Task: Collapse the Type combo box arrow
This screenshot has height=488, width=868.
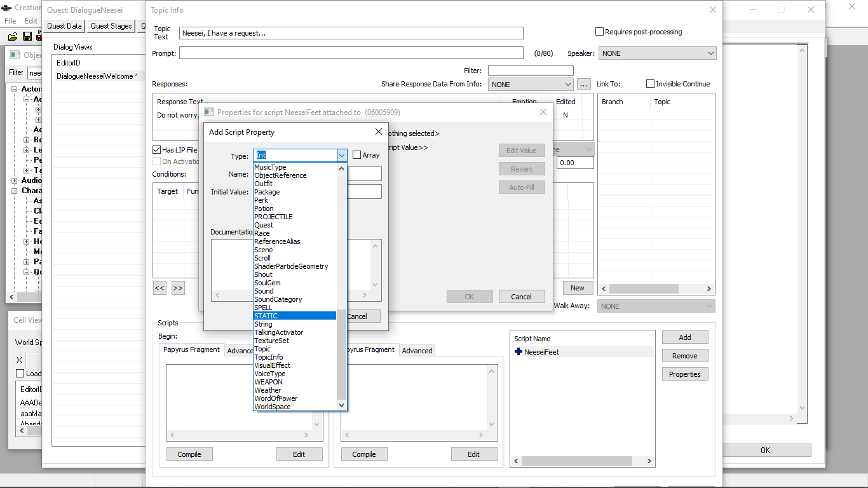Action: point(341,155)
